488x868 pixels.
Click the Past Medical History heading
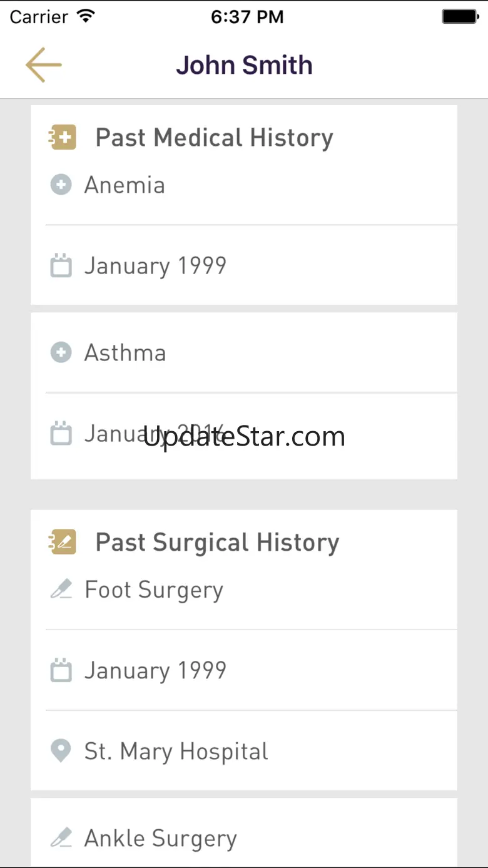tap(214, 138)
